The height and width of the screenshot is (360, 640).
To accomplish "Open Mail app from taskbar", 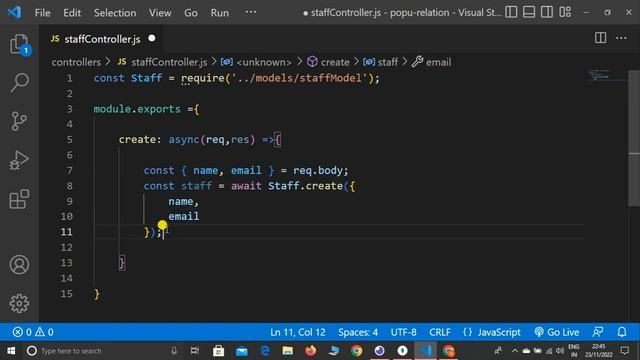I will [242, 351].
